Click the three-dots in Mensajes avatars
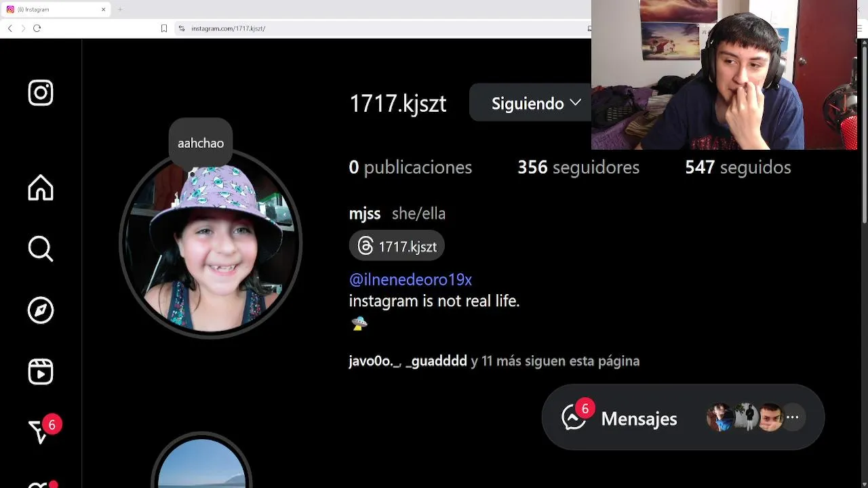The width and height of the screenshot is (868, 488). pos(792,418)
